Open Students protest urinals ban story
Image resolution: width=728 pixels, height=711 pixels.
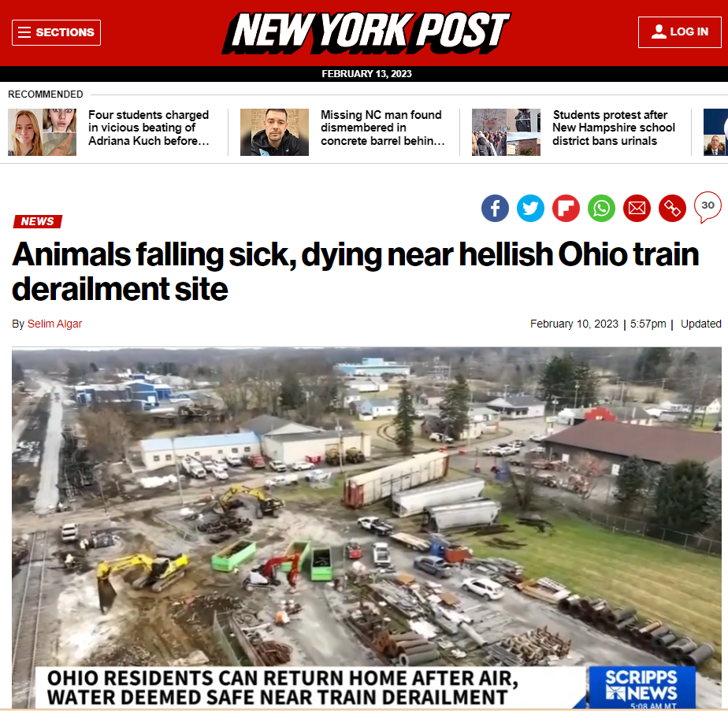click(613, 128)
